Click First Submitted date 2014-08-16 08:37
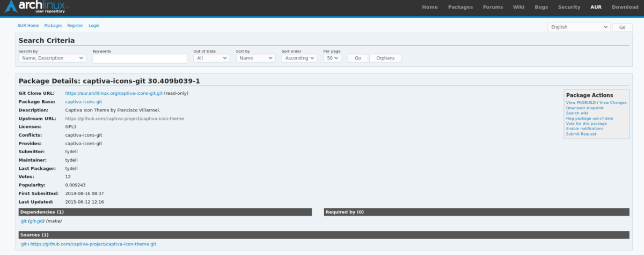Viewport: 644px width, 255px height. 85,193
